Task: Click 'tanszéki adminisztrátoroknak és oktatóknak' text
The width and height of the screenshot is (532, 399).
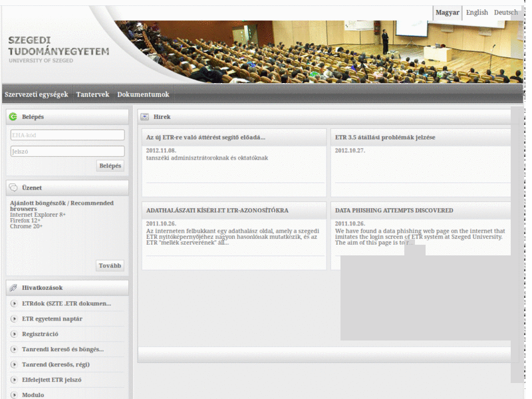Action: click(207, 158)
